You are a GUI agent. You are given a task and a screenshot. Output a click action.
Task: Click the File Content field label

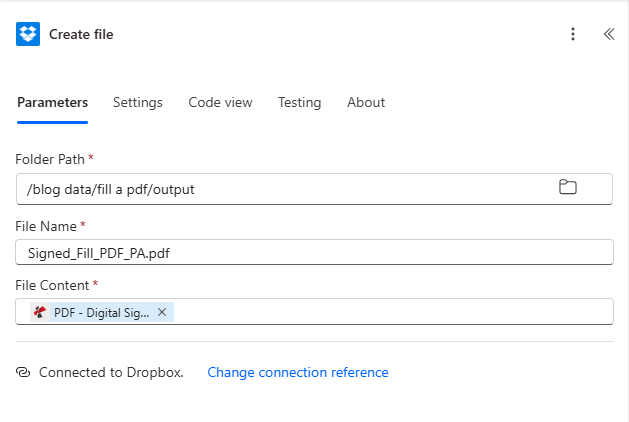[x=51, y=285]
